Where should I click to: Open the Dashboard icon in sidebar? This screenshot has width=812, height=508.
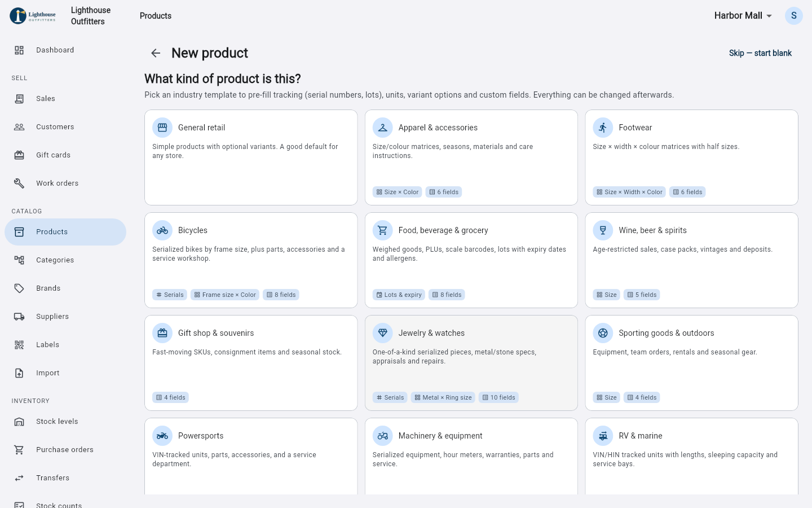19,50
